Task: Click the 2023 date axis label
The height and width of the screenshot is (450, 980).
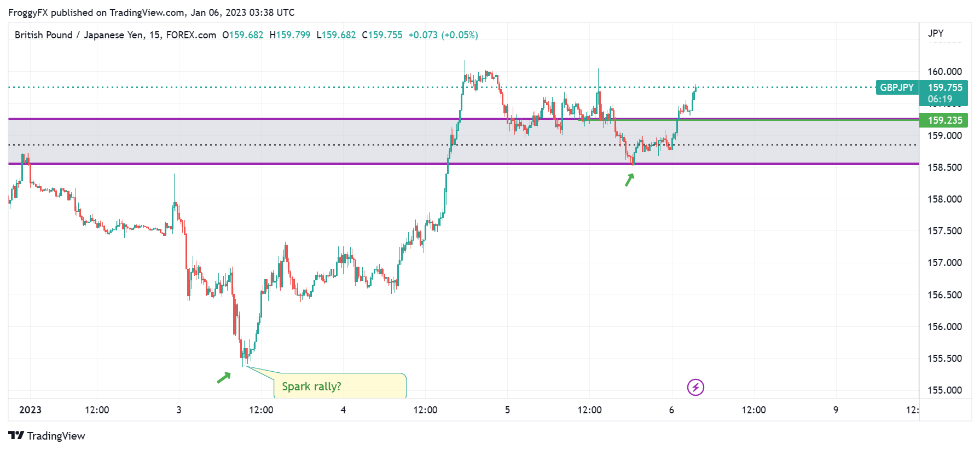Action: pos(30,410)
